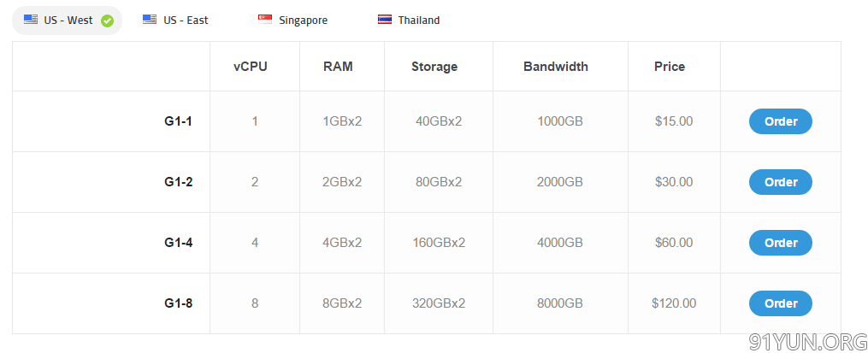This screenshot has width=868, height=353.
Task: Click the Singapore flag icon
Action: click(x=265, y=20)
